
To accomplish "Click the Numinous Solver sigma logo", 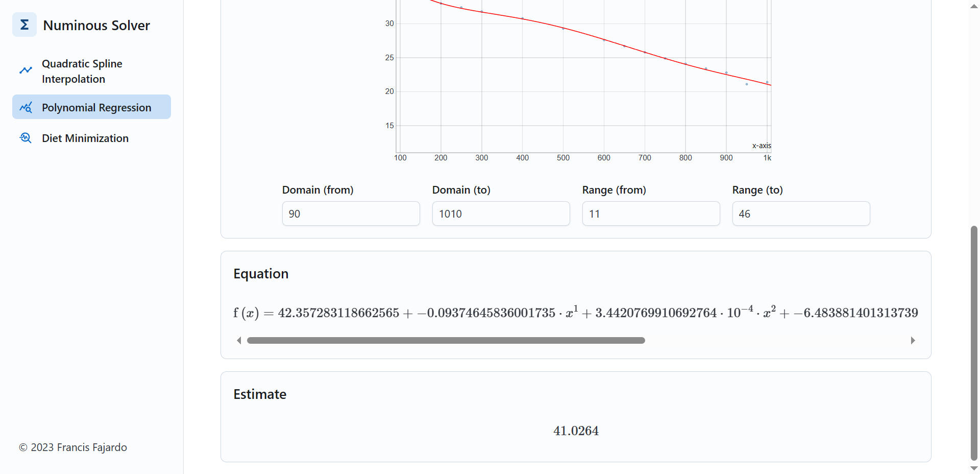I will 24,25.
